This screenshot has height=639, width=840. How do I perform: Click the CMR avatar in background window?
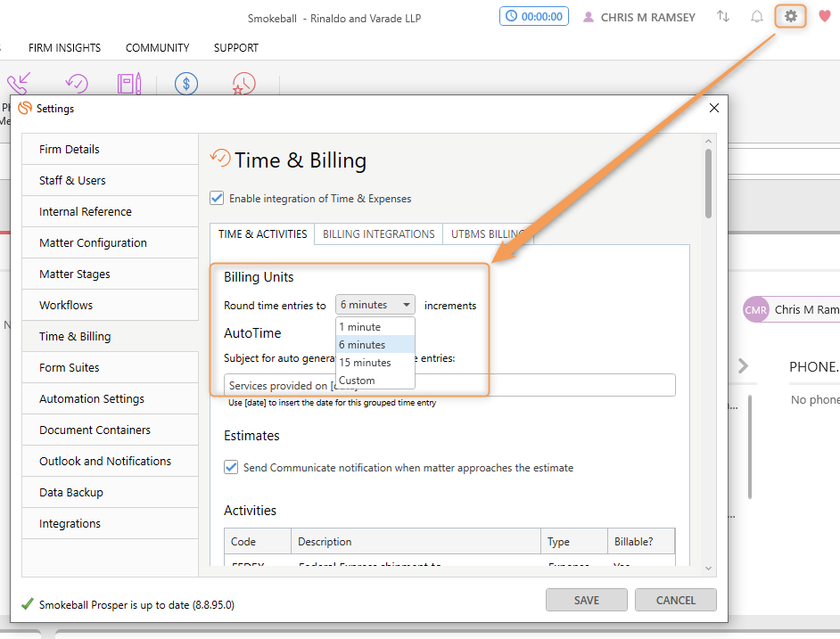click(756, 309)
